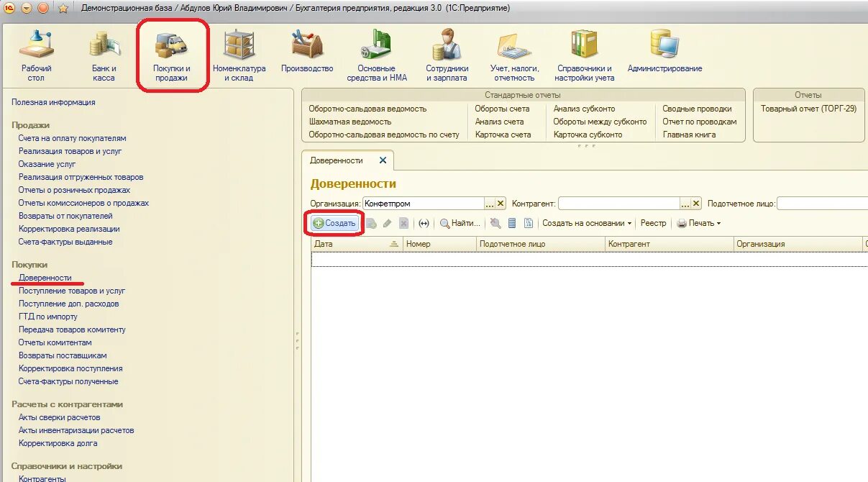Click the cancel search icon

click(495, 224)
